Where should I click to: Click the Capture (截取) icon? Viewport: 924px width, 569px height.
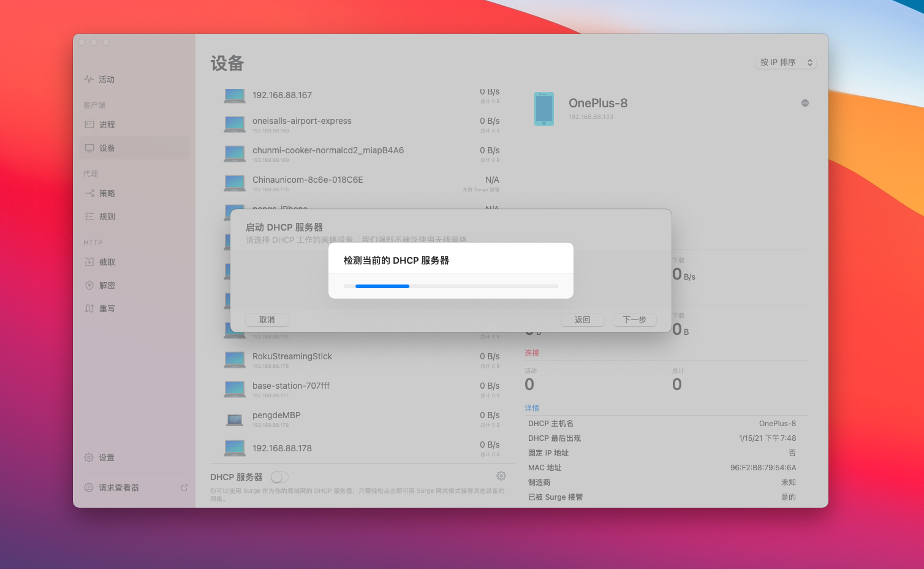pos(89,262)
